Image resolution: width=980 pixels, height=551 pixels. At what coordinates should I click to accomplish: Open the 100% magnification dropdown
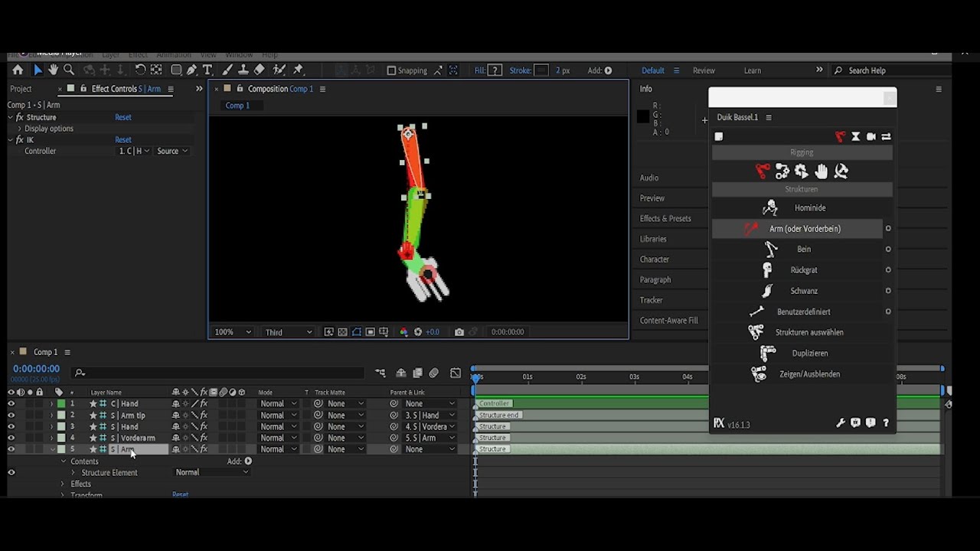point(233,332)
